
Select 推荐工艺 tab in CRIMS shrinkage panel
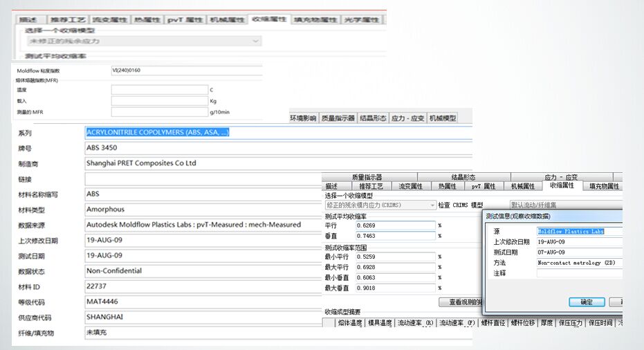[x=371, y=186]
